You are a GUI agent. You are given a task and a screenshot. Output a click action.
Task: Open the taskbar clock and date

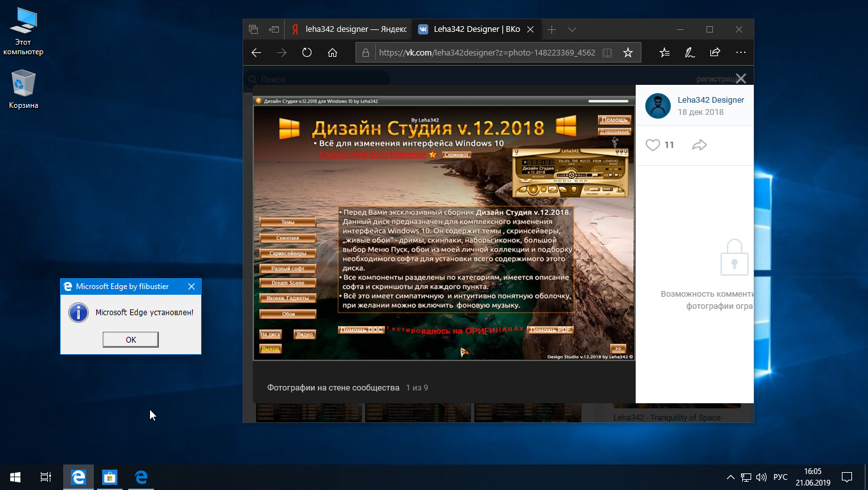[x=812, y=477]
